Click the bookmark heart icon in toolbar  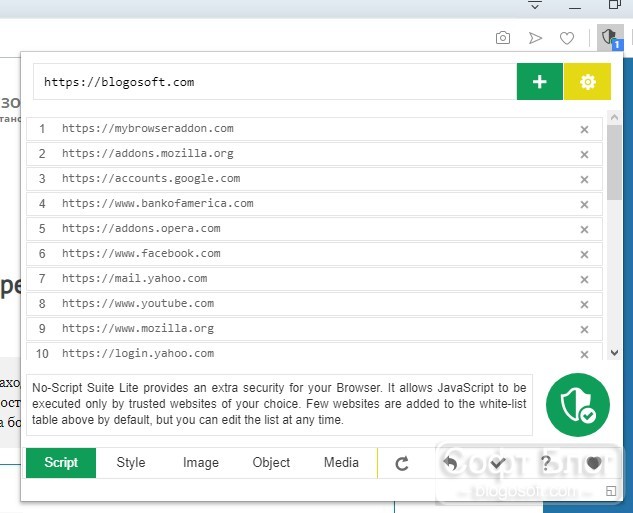(567, 38)
